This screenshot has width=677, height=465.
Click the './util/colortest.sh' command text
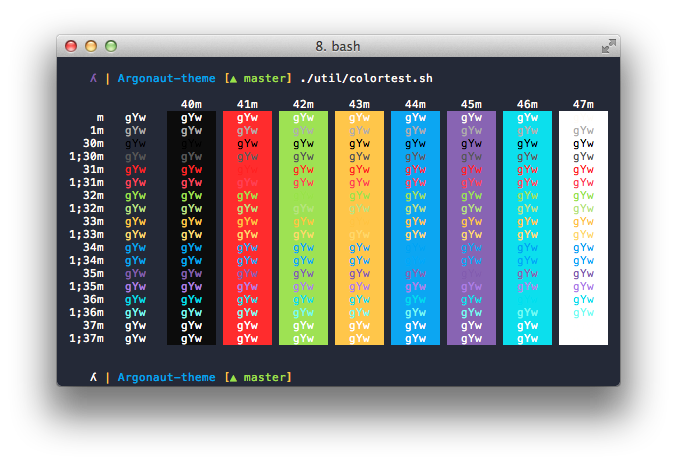coord(366,78)
